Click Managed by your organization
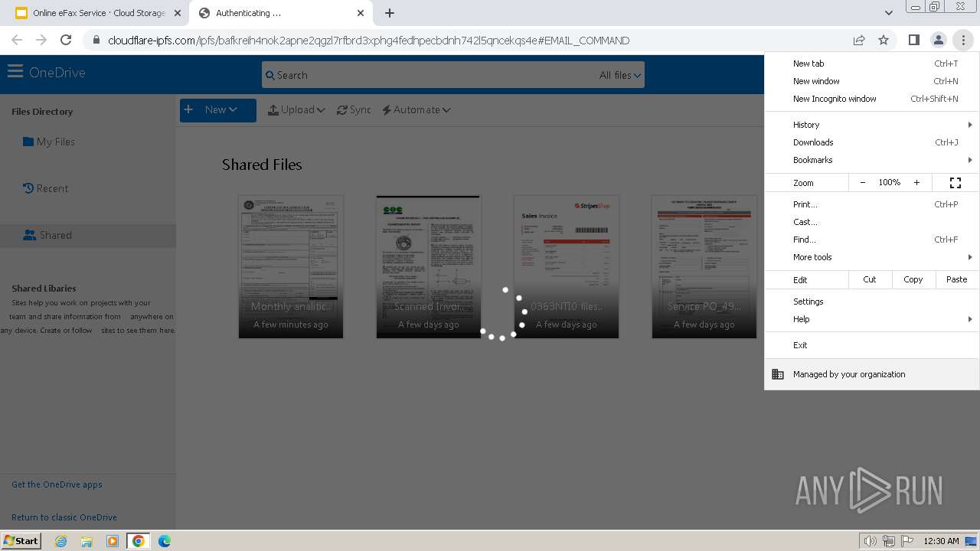980x551 pixels. [x=872, y=374]
